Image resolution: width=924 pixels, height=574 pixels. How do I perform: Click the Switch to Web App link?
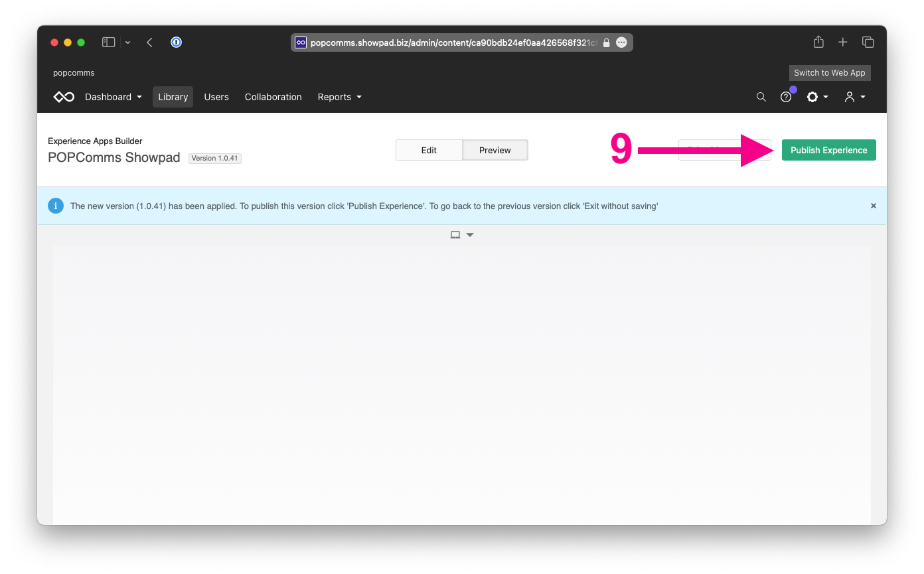(829, 73)
